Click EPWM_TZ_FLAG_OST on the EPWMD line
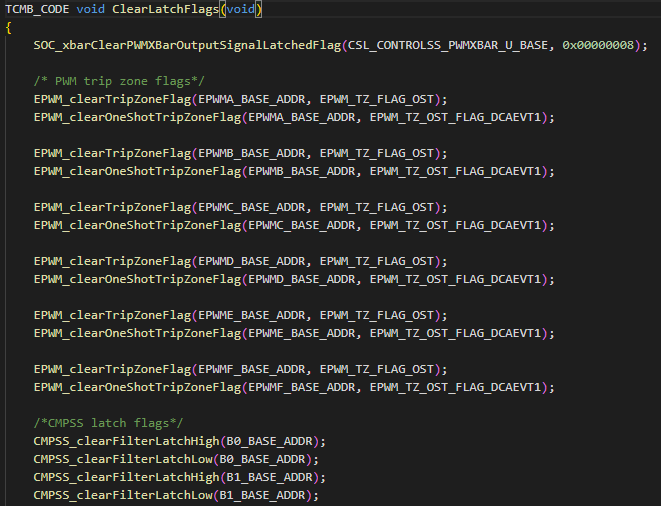The width and height of the screenshot is (661, 506). 377,261
